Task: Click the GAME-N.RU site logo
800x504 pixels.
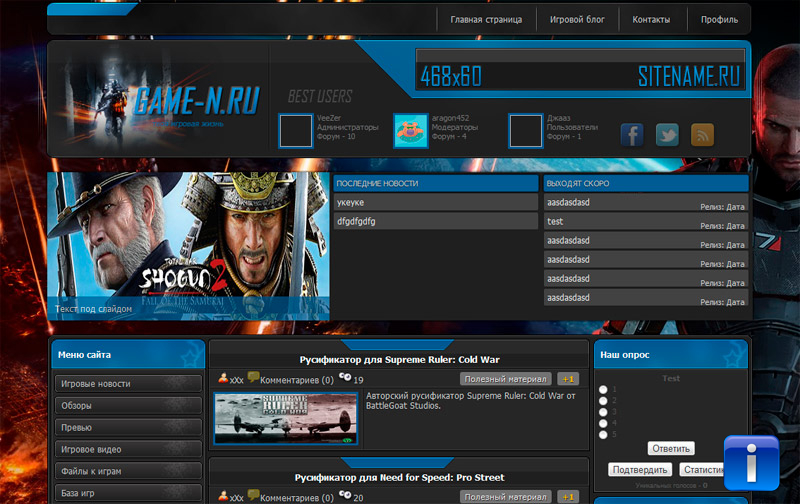Action: tap(196, 100)
